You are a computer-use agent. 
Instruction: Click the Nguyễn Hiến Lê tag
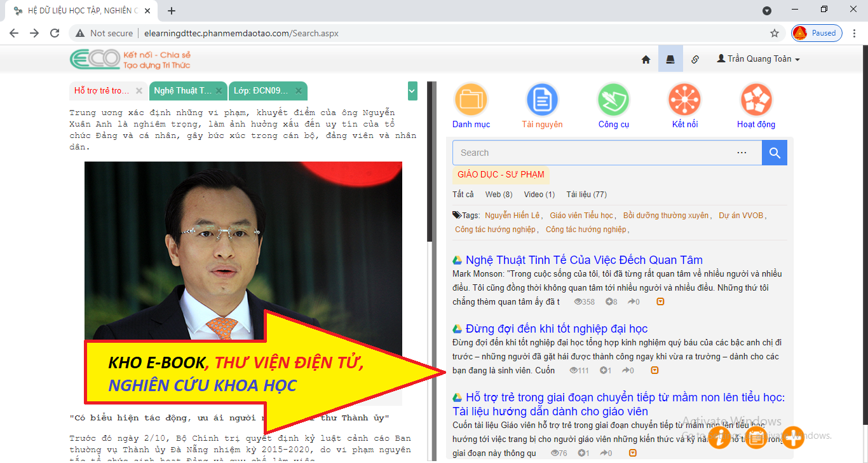512,216
